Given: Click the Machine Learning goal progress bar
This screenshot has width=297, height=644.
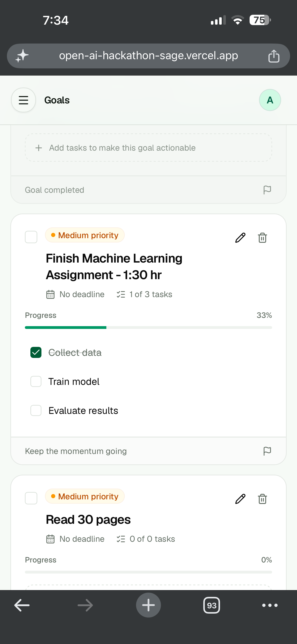Looking at the screenshot, I should (148, 328).
